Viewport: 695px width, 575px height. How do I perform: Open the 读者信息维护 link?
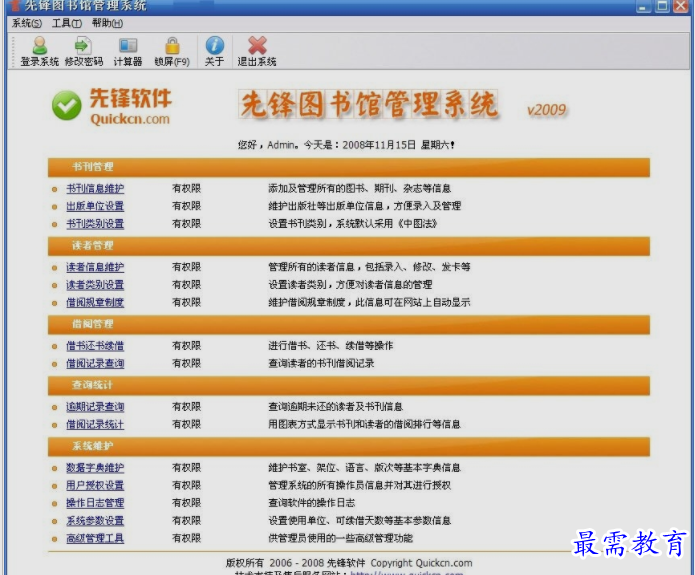95,267
